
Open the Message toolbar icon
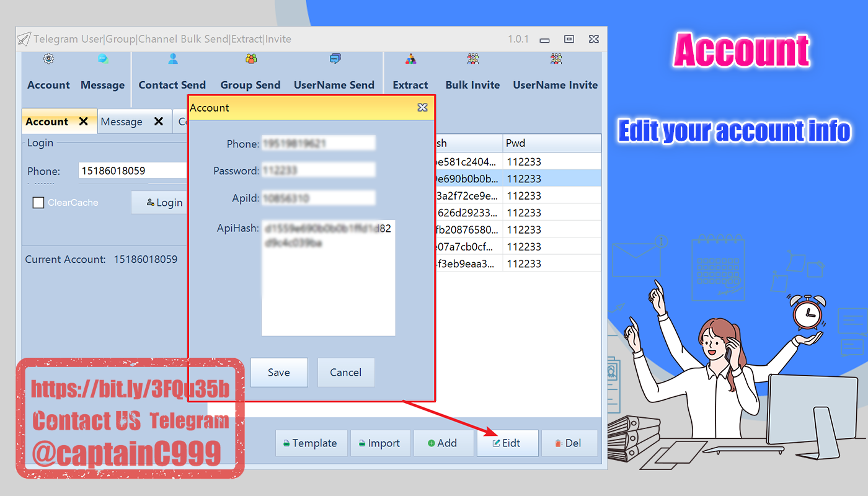pos(102,73)
